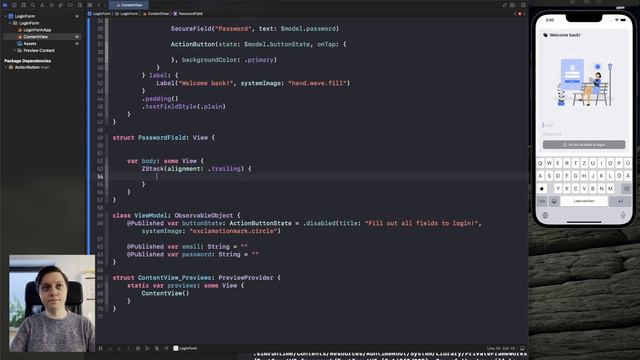Click the step over debug icon
The width and height of the screenshot is (640, 360).
110,348
